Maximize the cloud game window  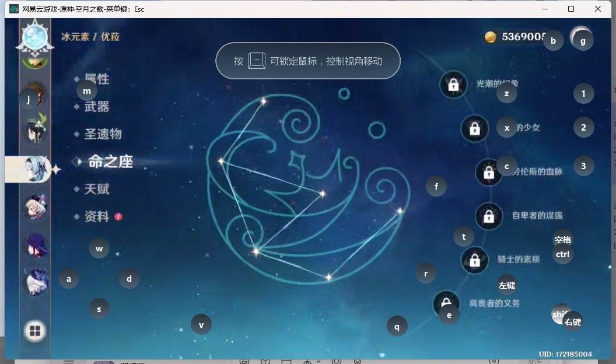point(571,9)
